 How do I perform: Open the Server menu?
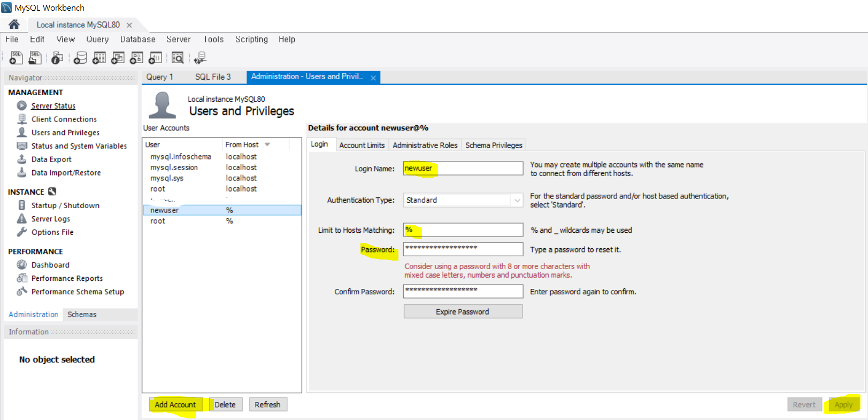pos(179,39)
